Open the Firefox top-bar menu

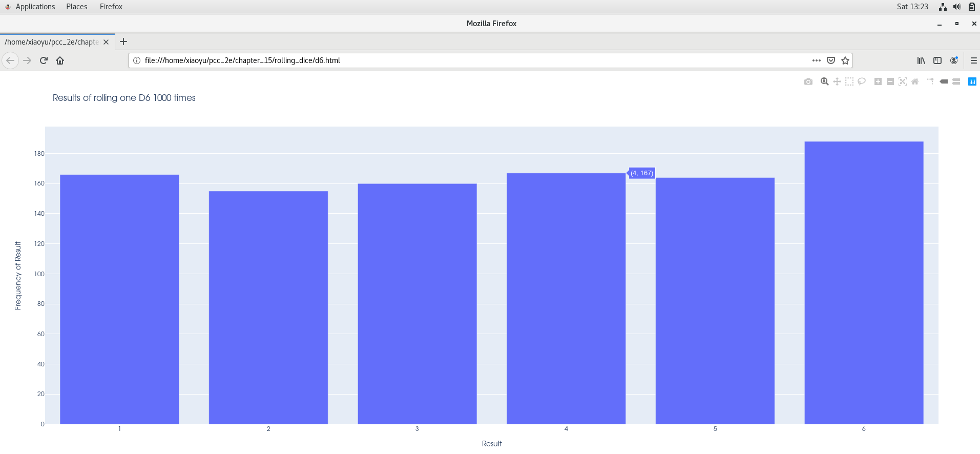[111, 7]
